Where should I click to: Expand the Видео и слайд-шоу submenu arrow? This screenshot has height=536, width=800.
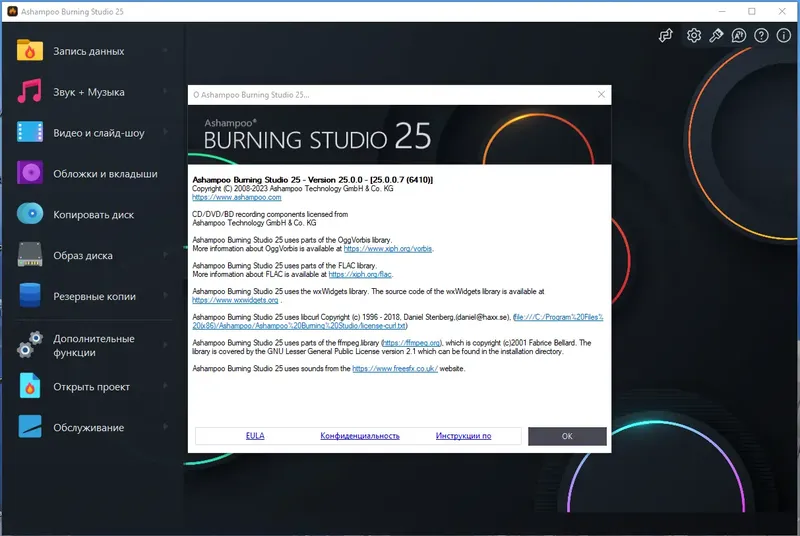tap(165, 132)
